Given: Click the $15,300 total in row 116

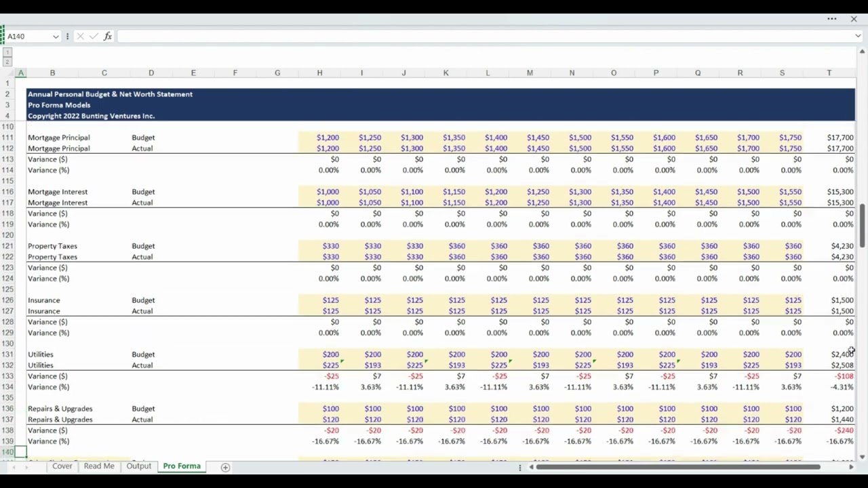Looking at the screenshot, I should 840,192.
